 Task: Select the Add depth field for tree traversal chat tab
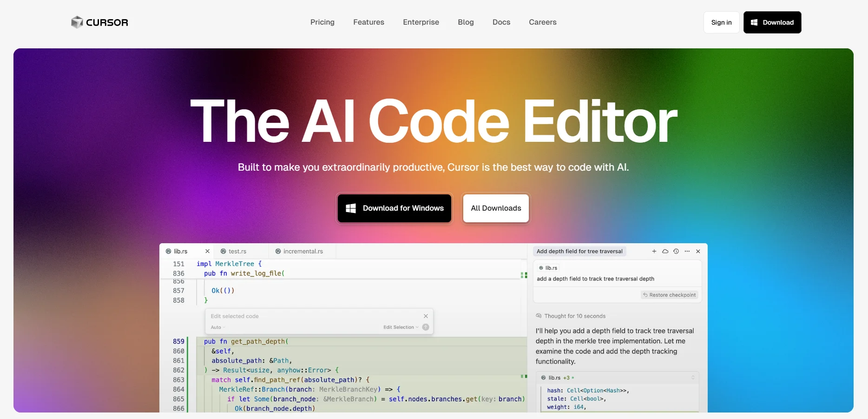[x=579, y=251]
